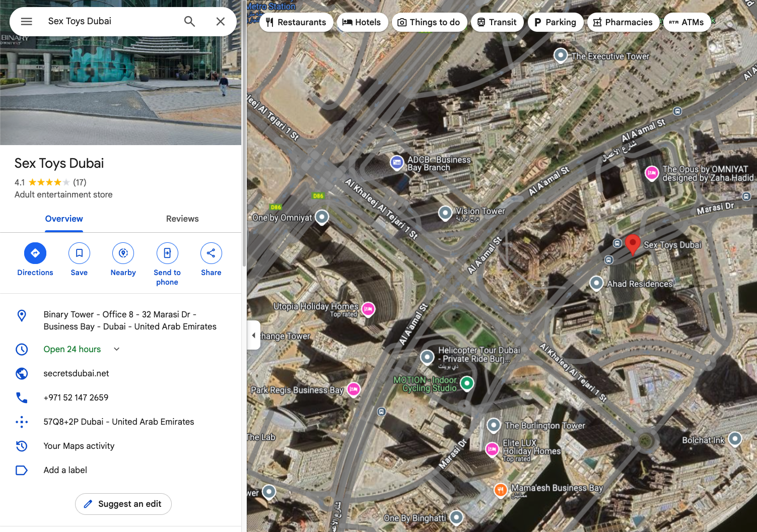This screenshot has width=757, height=532.
Task: Click the side panel vertical scrollbar
Action: [244, 134]
